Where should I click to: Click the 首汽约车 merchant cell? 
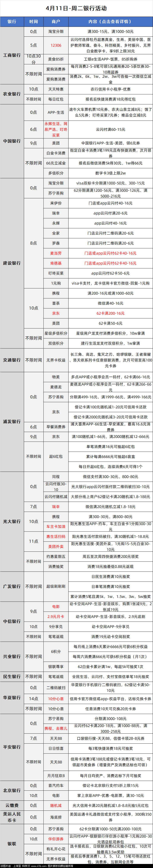click(56, 786)
